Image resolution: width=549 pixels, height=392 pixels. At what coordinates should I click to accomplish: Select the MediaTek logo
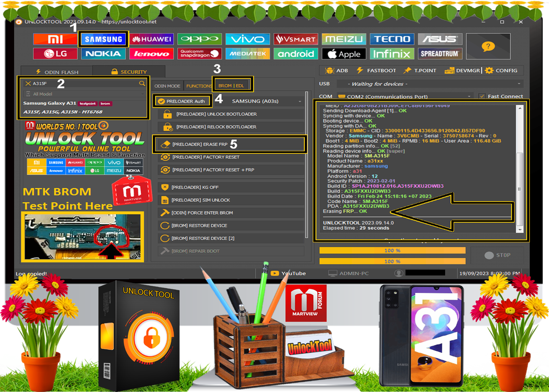pyautogui.click(x=248, y=53)
